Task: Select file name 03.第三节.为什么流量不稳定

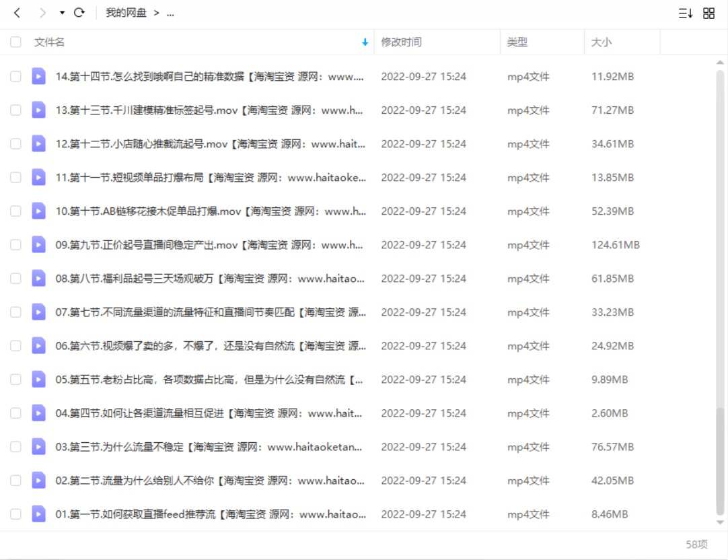Action: (x=209, y=447)
